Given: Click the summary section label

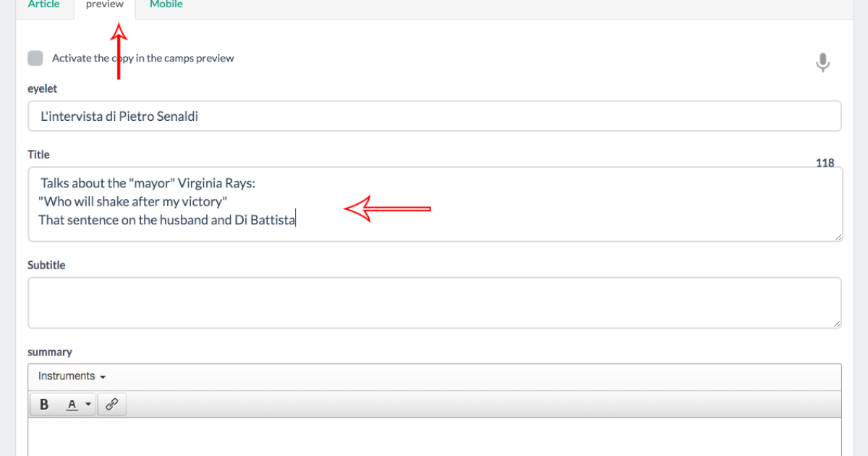Looking at the screenshot, I should point(50,352).
